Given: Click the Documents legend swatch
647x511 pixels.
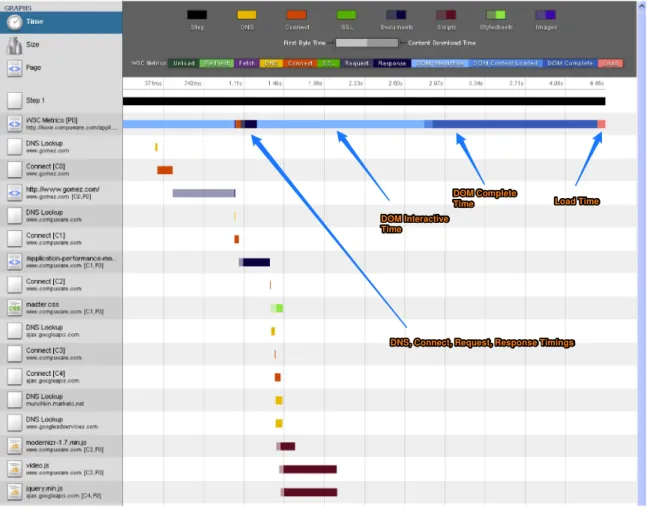Looking at the screenshot, I should (x=396, y=15).
